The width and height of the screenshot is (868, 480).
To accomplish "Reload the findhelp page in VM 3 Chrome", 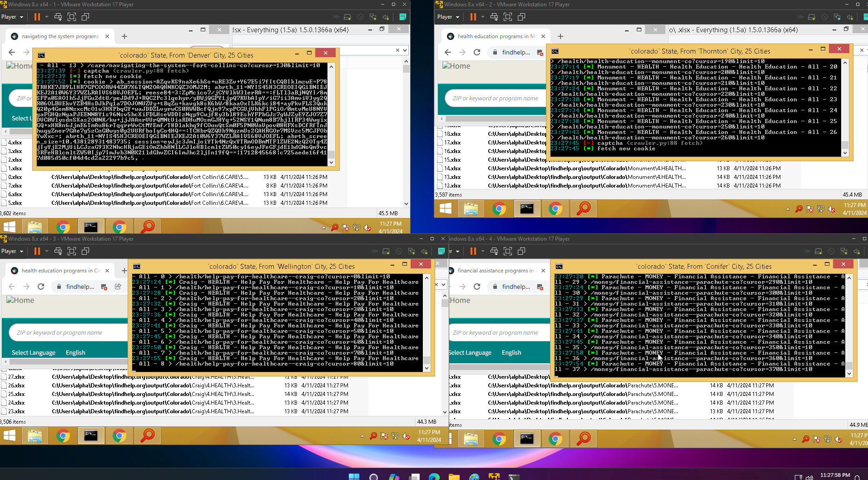I will point(41,287).
